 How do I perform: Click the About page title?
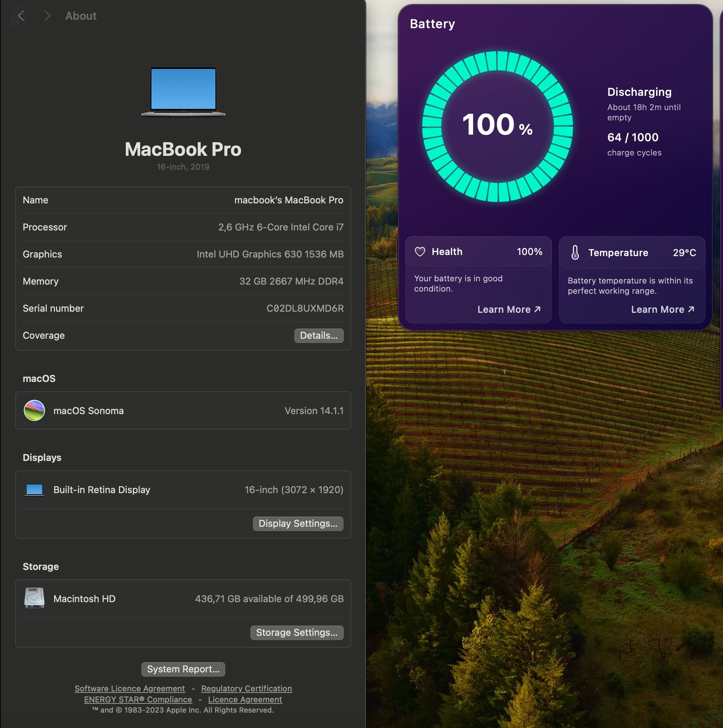click(x=80, y=16)
